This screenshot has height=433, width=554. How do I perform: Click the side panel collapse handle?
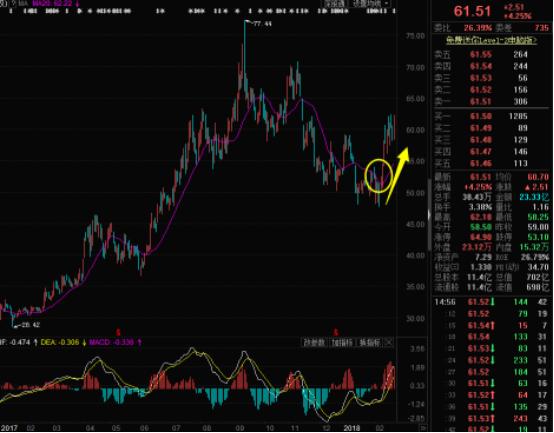[429, 215]
